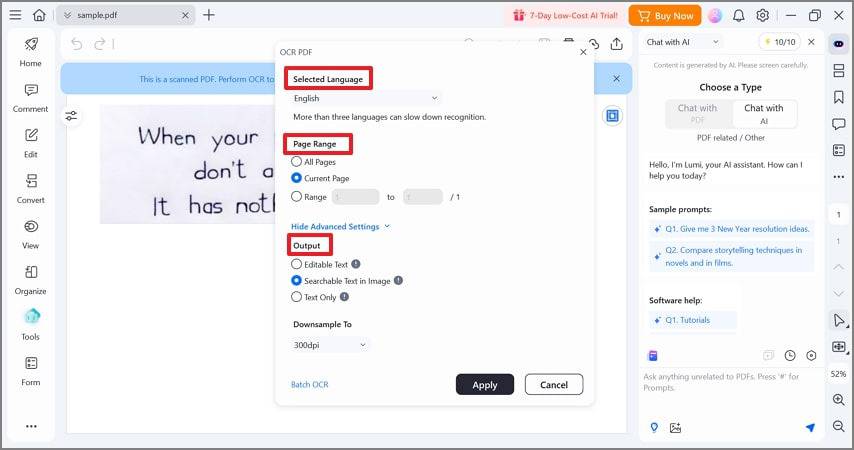Click the range end page field
This screenshot has width=854, height=450.
(423, 197)
